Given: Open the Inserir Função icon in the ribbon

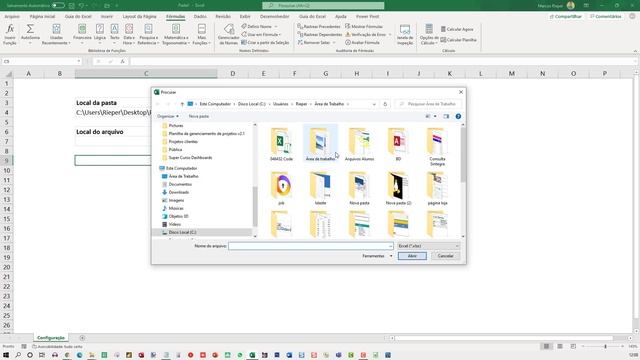Looking at the screenshot, I should pyautogui.click(x=10, y=34).
